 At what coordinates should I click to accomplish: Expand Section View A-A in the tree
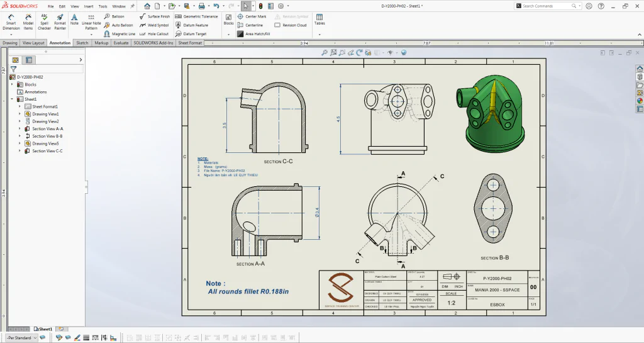pos(19,128)
